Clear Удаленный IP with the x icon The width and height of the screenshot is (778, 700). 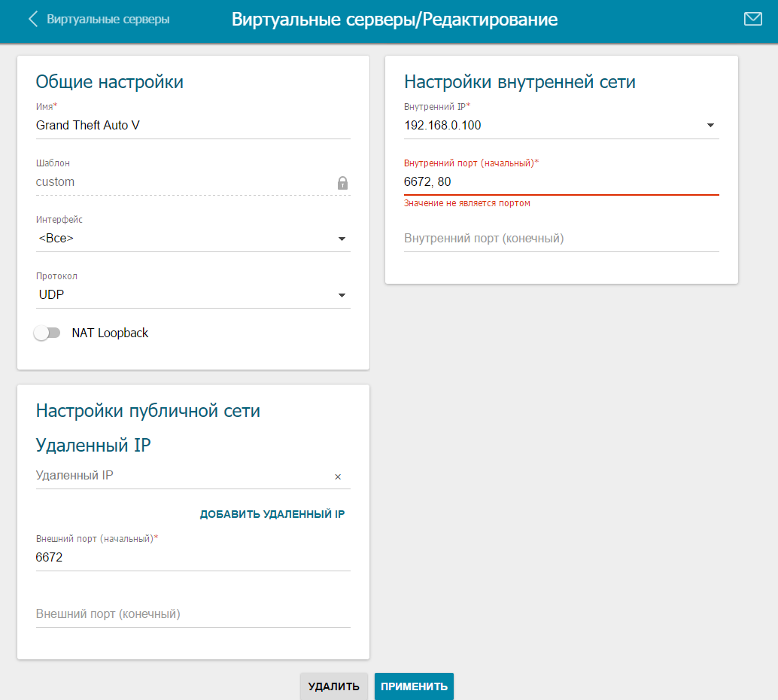tap(338, 476)
